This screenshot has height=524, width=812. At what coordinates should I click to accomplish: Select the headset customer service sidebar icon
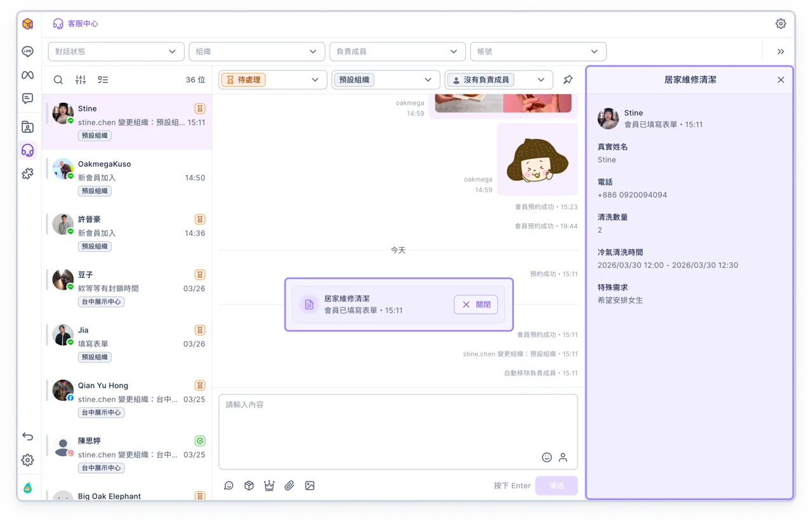coord(27,150)
